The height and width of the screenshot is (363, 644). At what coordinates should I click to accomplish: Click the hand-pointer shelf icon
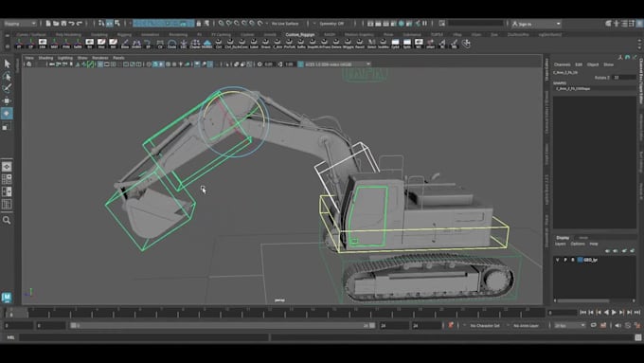[x=466, y=44]
